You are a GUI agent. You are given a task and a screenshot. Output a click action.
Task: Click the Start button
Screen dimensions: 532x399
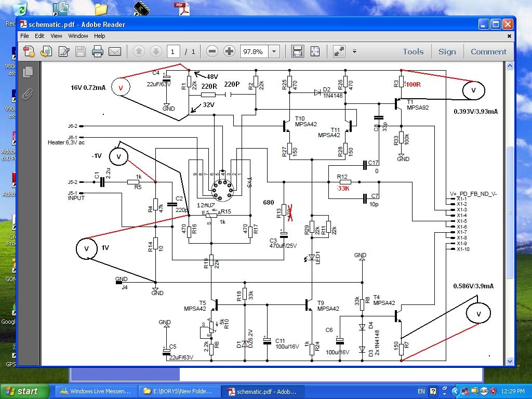tap(24, 391)
